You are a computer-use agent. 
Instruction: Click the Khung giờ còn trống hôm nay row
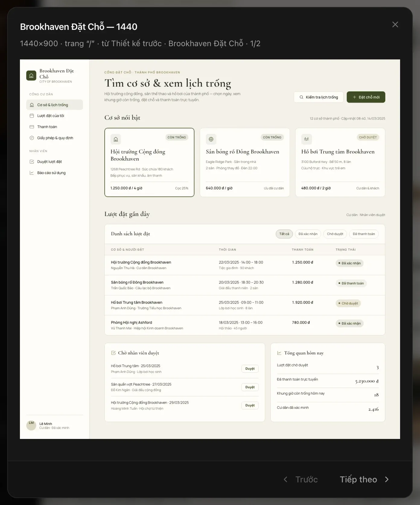328,395
